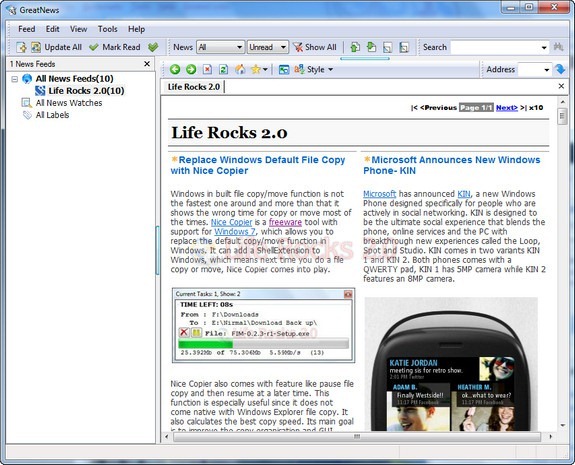This screenshot has width=575, height=465.
Task: Click the Update All feeds button
Action: pos(56,47)
